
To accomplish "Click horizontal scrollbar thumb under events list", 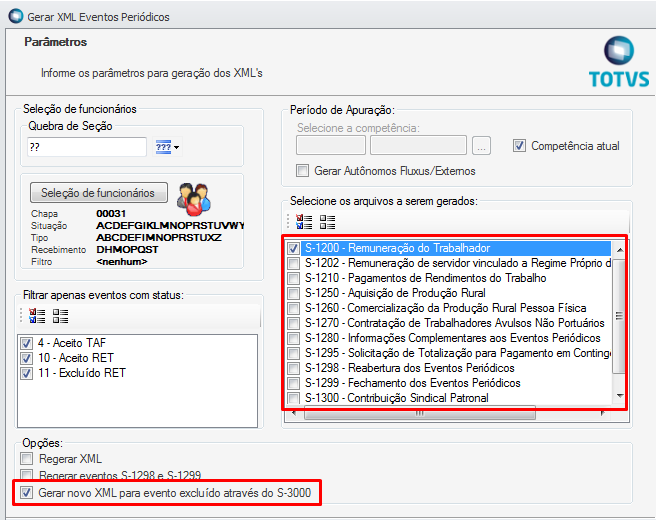I will [420, 413].
